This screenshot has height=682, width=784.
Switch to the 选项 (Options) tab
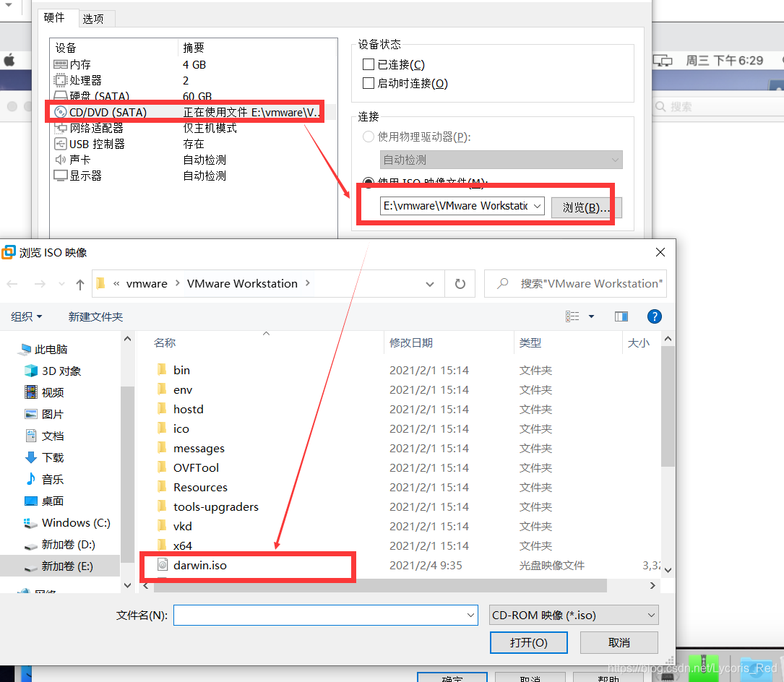(x=93, y=19)
